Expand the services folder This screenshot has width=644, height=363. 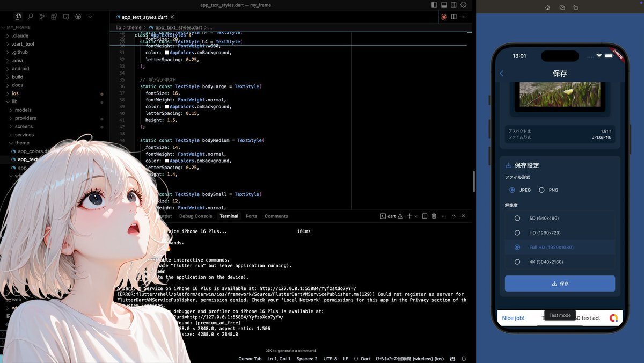pos(24,135)
